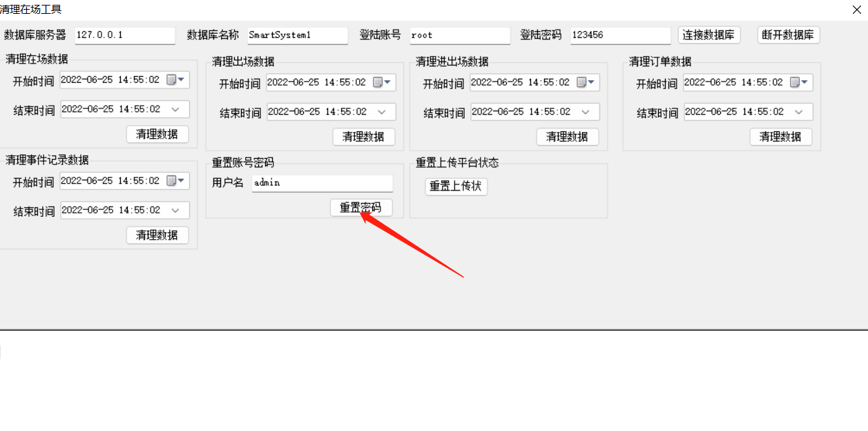Focus the 用户名 admin field
Viewport: 868px width, 431px height.
click(x=322, y=183)
